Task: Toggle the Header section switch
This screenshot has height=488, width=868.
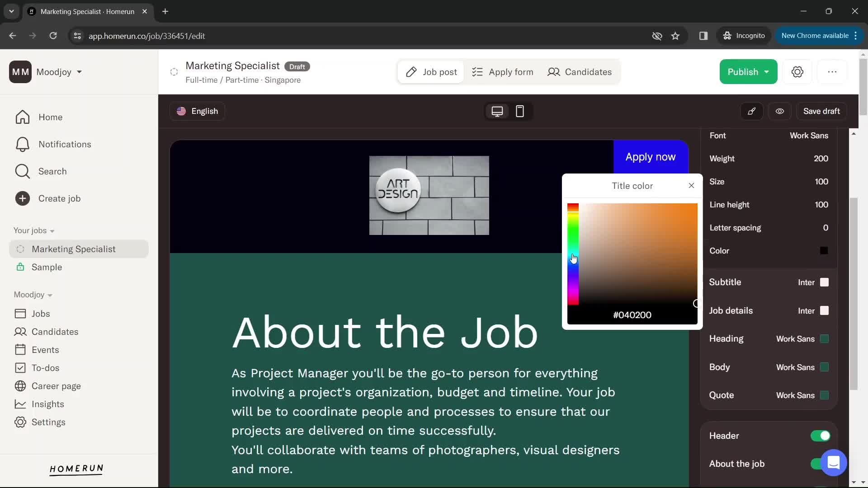Action: coord(821,436)
